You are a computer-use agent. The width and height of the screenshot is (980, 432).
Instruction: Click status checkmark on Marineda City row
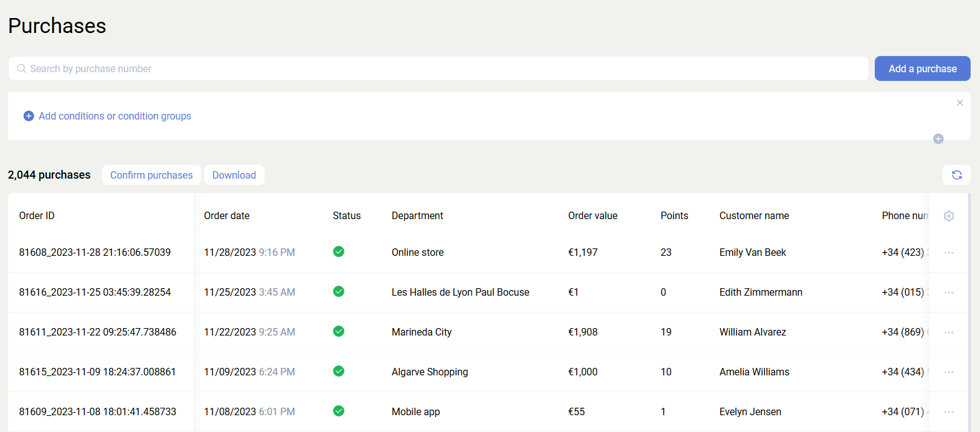339,331
